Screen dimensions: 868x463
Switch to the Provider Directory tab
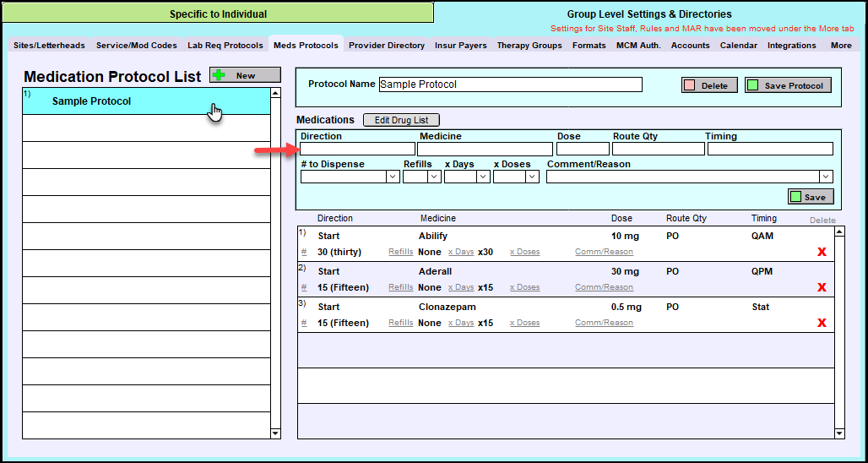(x=387, y=46)
